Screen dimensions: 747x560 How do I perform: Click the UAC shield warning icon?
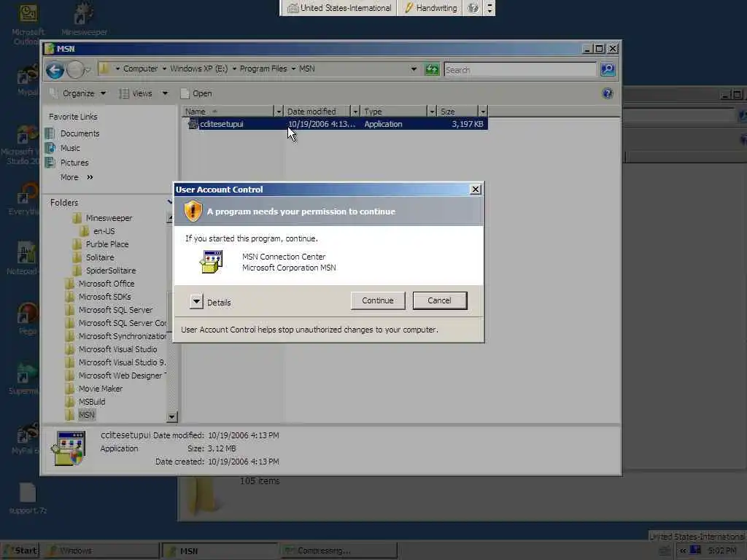click(193, 211)
